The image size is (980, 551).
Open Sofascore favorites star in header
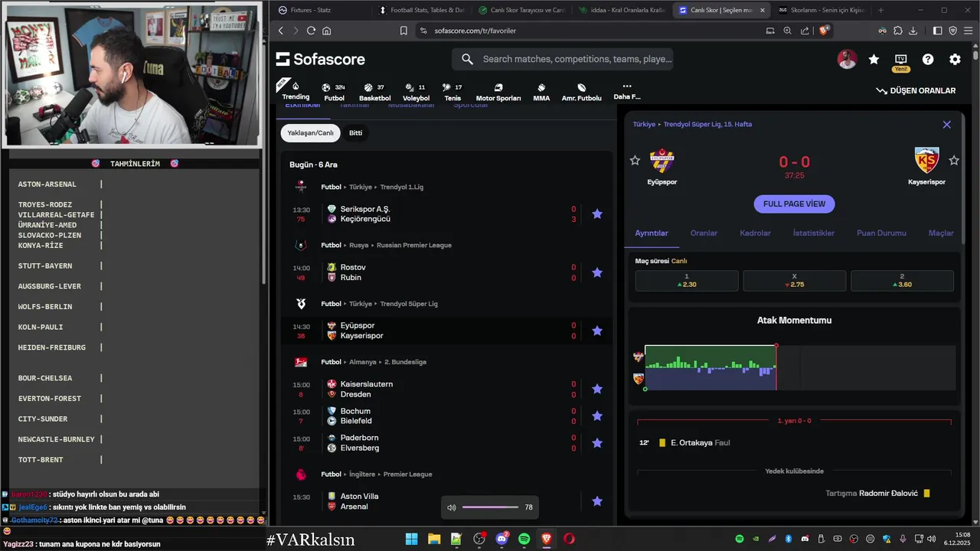pos(874,59)
